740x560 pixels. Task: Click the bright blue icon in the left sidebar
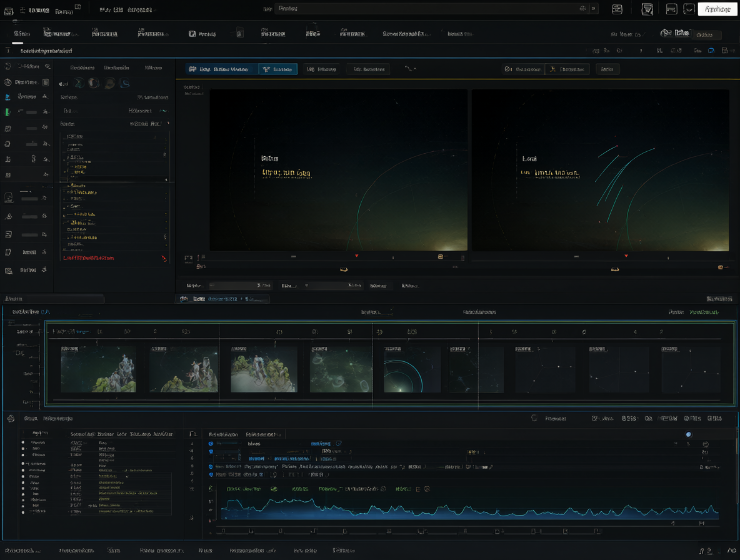pos(7,97)
